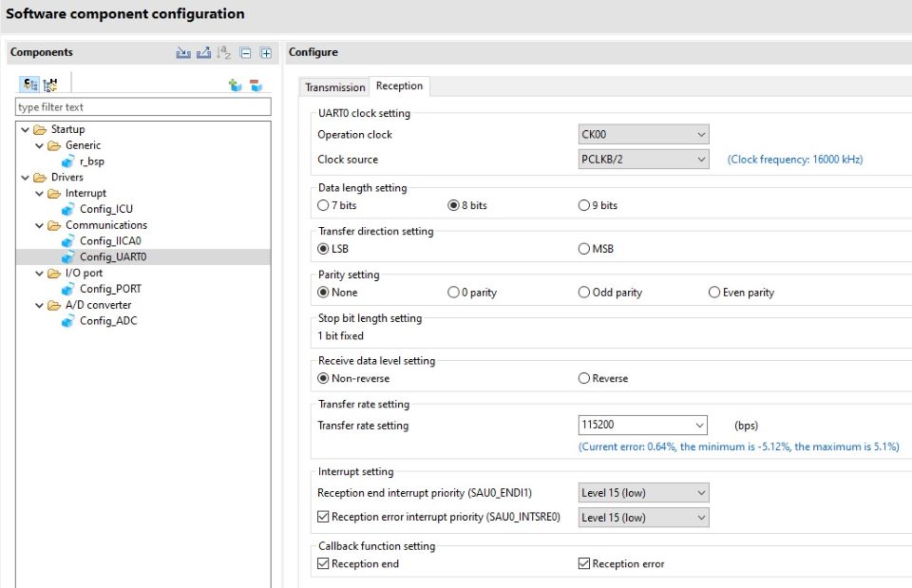Disable the Reception error callback checkbox
Viewport: 912px width, 588px height.
coord(582,563)
